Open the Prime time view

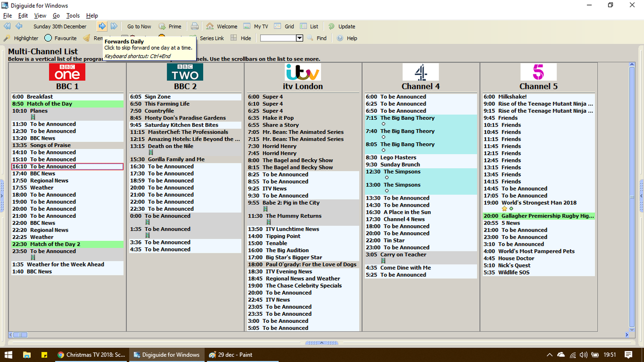(x=170, y=26)
